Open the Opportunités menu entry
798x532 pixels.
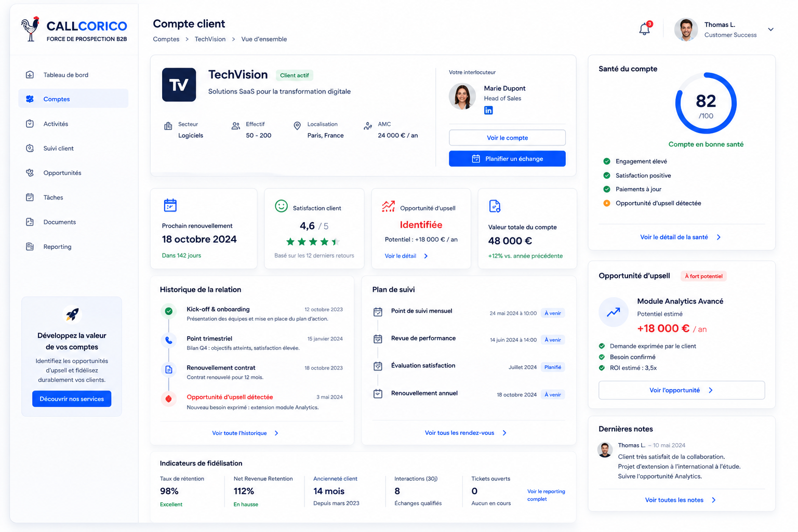73,172
